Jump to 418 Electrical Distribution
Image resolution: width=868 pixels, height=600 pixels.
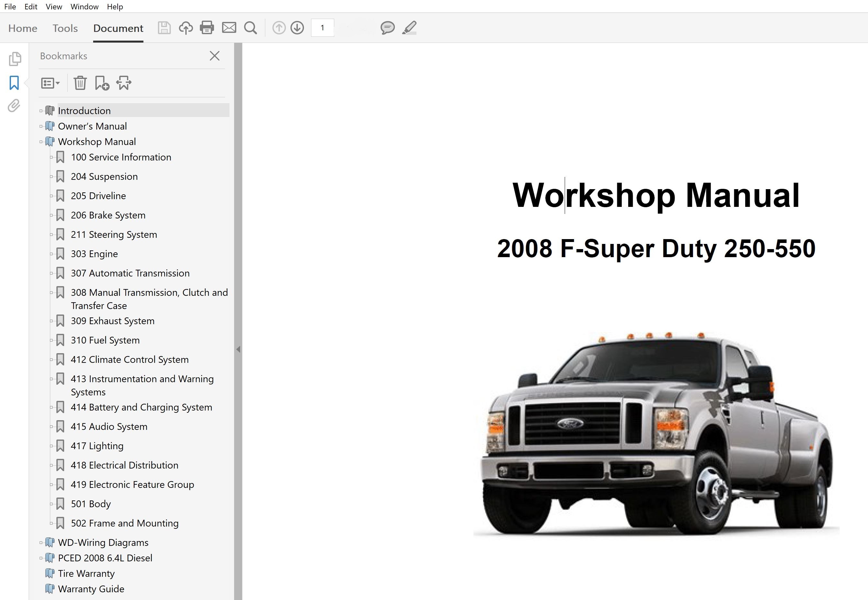[x=124, y=465]
